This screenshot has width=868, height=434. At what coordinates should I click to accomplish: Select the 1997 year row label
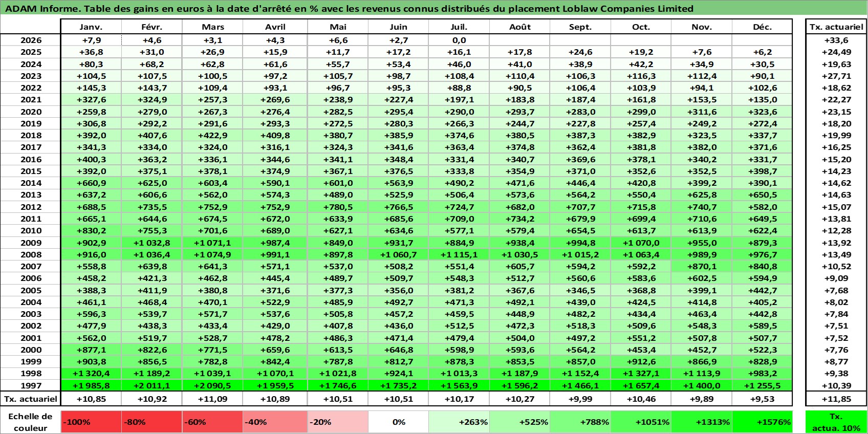(x=31, y=385)
